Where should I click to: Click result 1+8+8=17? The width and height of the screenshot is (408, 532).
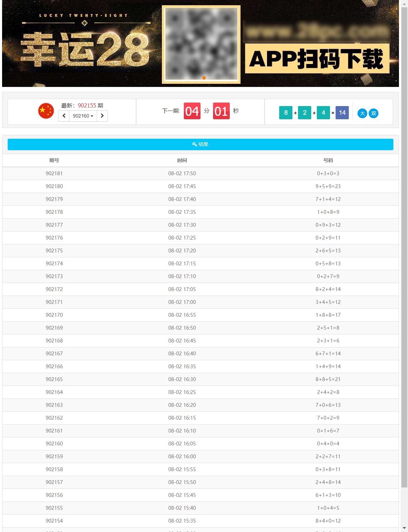tap(328, 315)
